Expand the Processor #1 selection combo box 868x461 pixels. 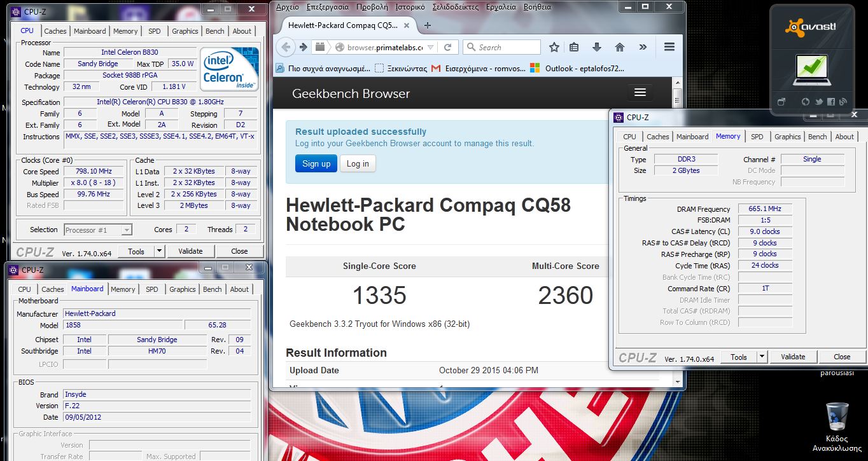tap(98, 230)
